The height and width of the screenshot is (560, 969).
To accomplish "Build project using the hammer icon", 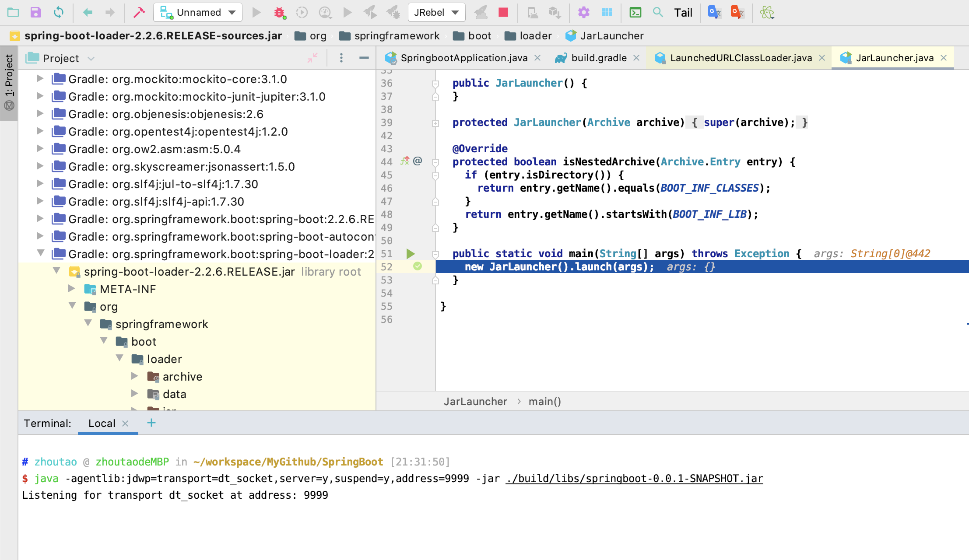I will click(139, 12).
